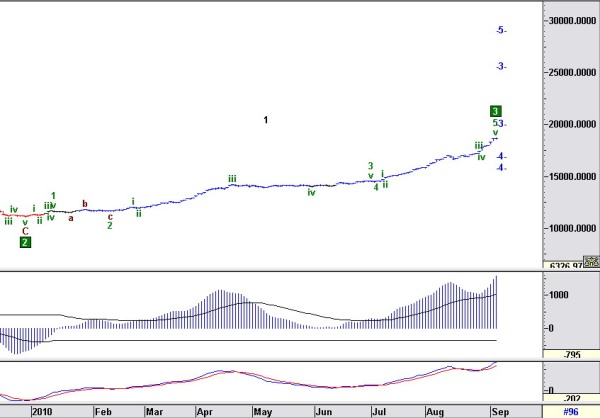Viewport: 600px width, 418px height.
Task: Click the .202 indicator value box
Action: [x=571, y=398]
